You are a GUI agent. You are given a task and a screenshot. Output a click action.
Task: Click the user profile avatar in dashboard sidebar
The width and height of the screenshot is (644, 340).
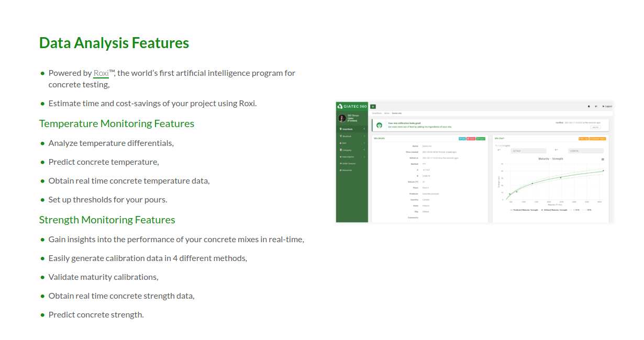pyautogui.click(x=342, y=118)
